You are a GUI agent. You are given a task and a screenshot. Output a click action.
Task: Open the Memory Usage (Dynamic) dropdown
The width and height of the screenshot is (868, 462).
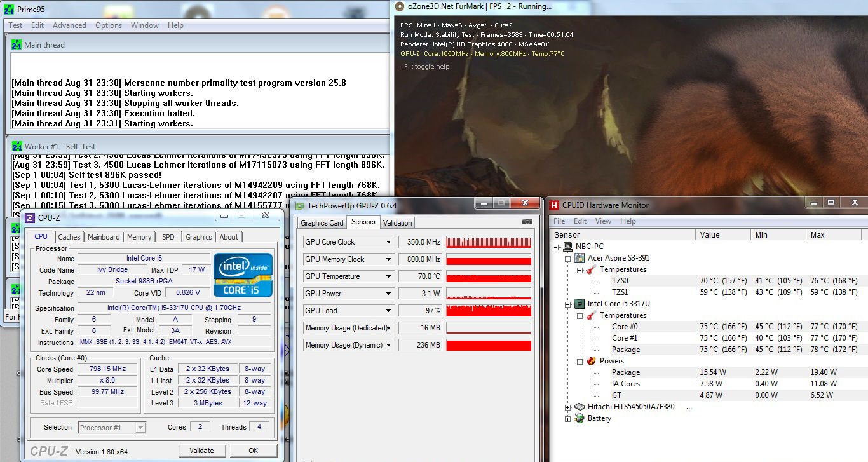(x=389, y=345)
